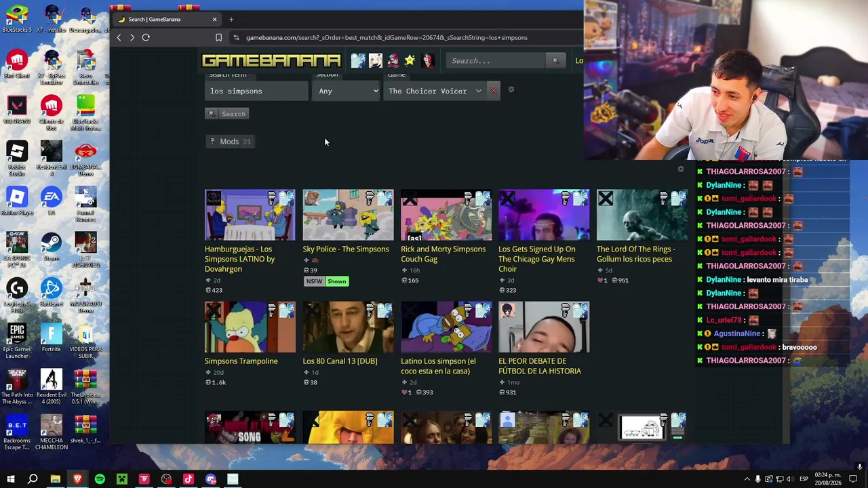
Task: Close the Search | GameBanana tab
Action: (214, 19)
